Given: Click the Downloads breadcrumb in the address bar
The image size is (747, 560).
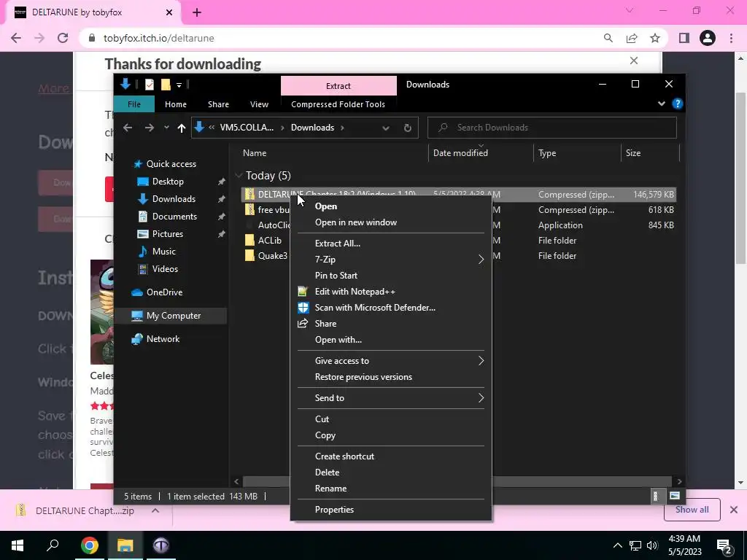Looking at the screenshot, I should point(312,128).
